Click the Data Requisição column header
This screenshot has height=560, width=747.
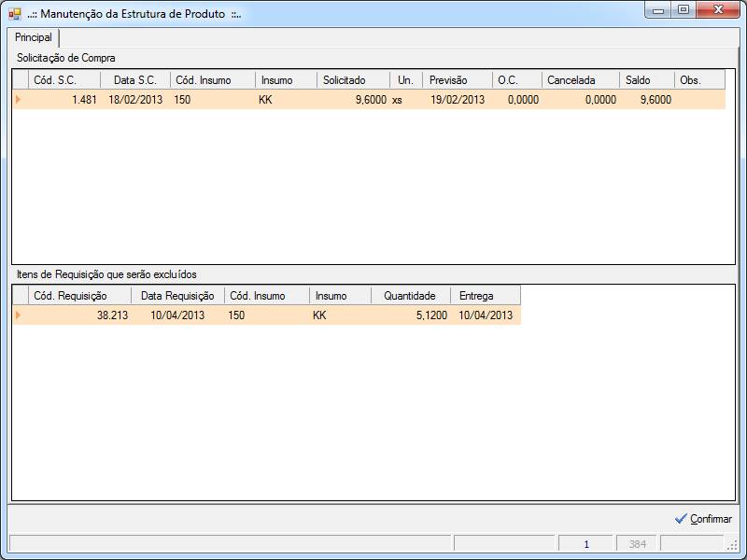[x=177, y=296]
